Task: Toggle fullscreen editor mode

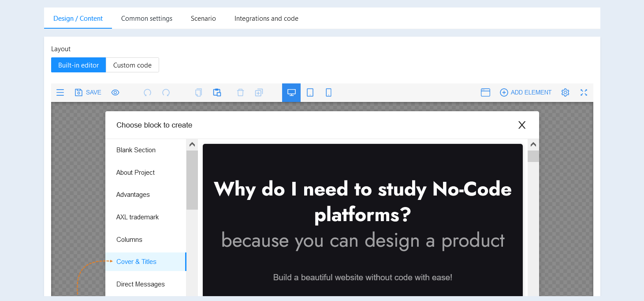Action: click(584, 93)
